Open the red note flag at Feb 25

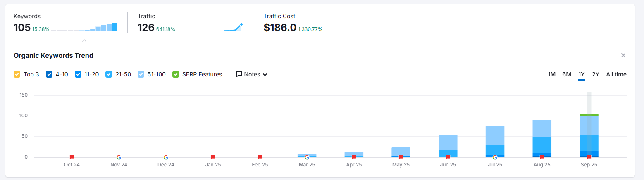pos(260,157)
